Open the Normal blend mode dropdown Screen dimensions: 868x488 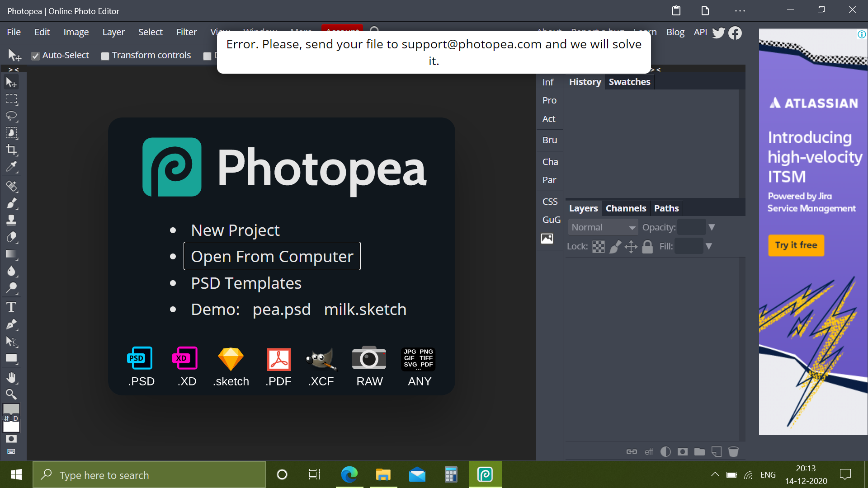point(603,227)
